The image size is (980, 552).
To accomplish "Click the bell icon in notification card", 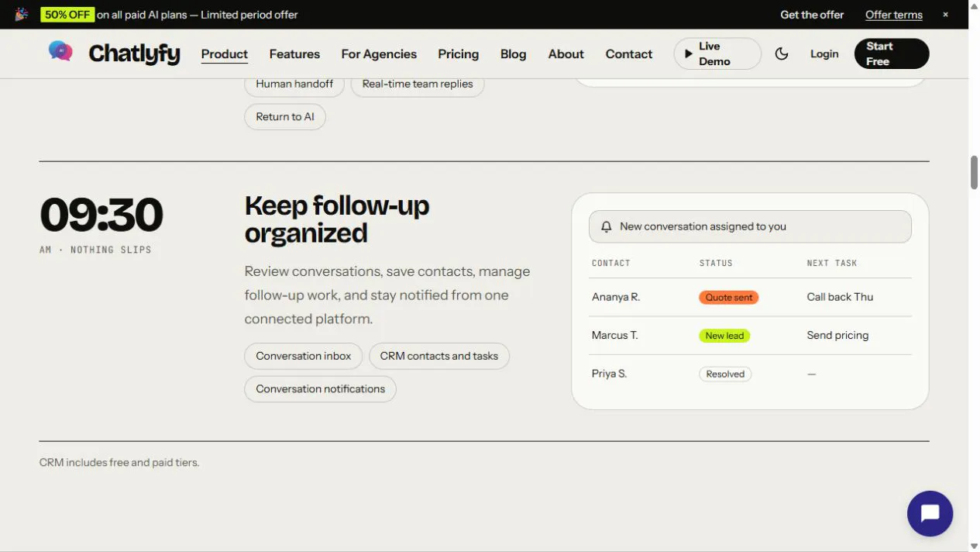I will [x=607, y=226].
